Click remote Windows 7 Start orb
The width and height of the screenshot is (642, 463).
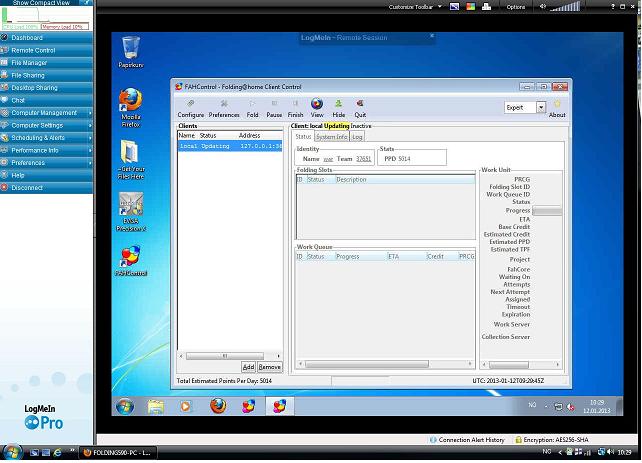click(124, 406)
